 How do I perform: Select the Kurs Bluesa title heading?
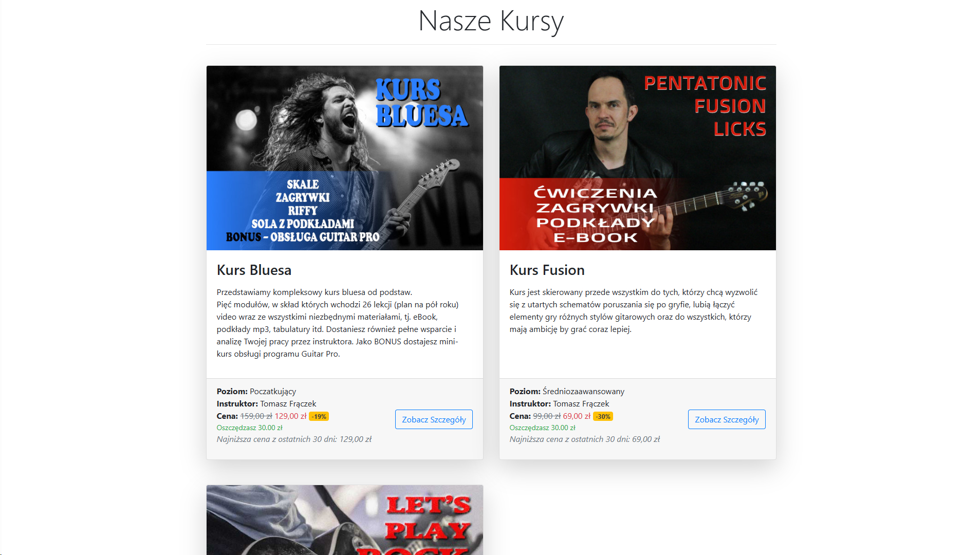(254, 270)
